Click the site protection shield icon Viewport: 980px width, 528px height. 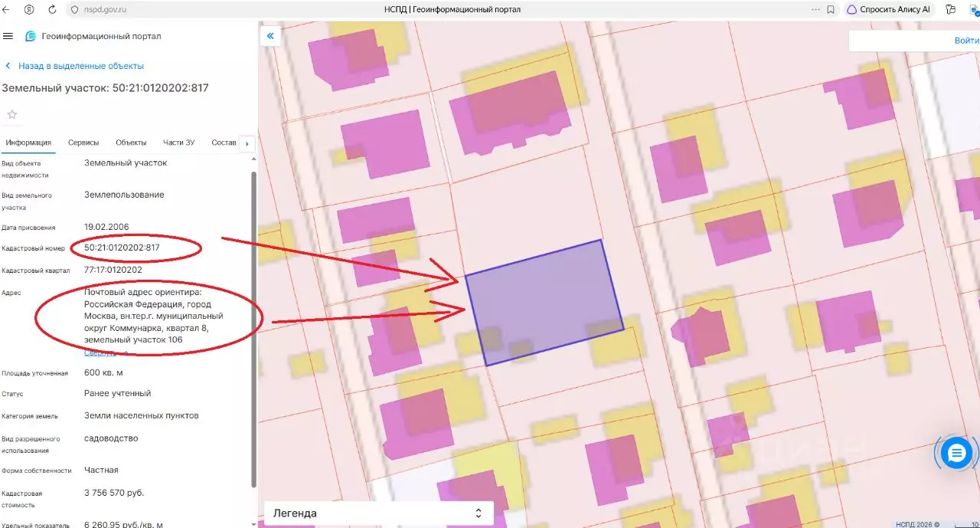point(74,10)
